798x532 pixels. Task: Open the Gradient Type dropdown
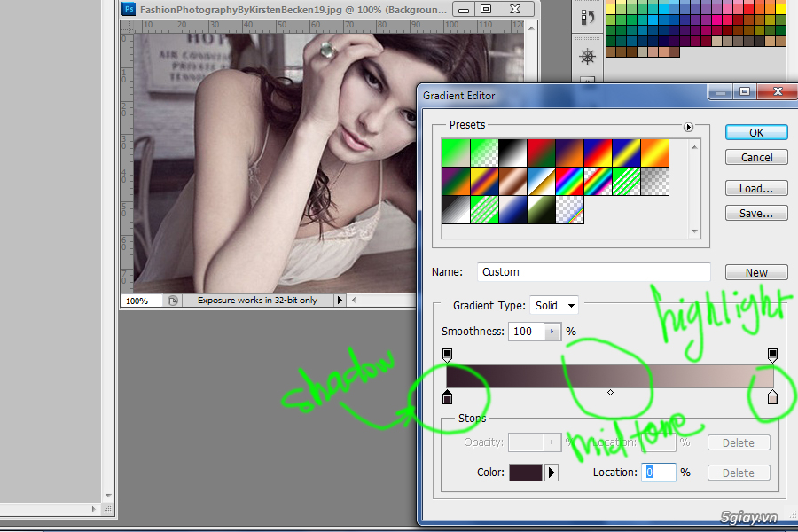tap(554, 306)
